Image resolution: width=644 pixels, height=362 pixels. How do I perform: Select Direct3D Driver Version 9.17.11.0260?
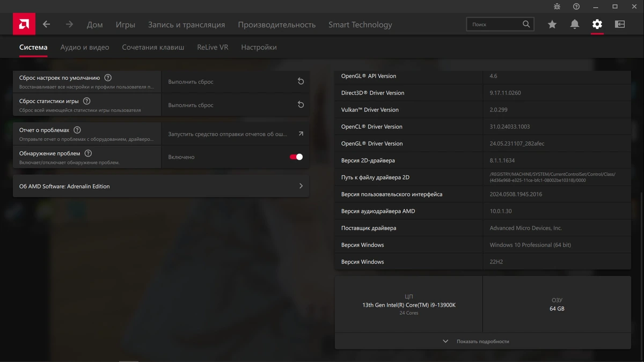tap(505, 93)
